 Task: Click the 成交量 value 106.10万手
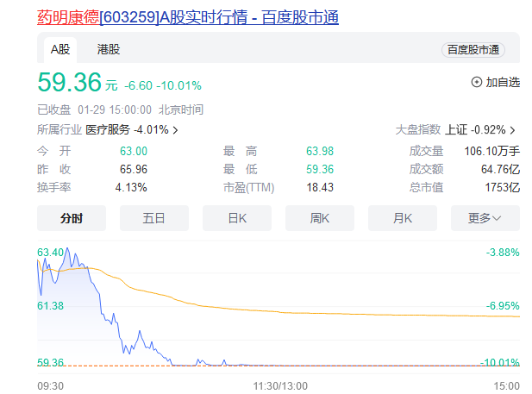click(492, 151)
